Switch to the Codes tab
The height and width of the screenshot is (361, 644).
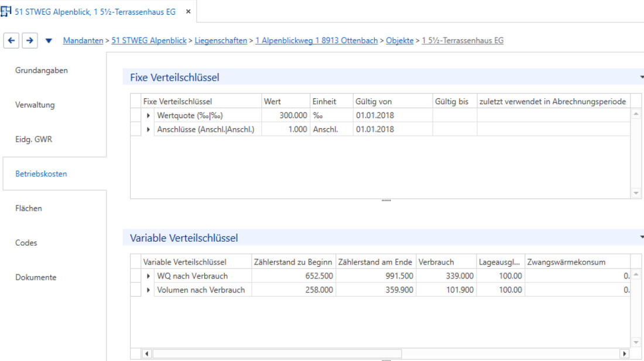[x=26, y=243]
